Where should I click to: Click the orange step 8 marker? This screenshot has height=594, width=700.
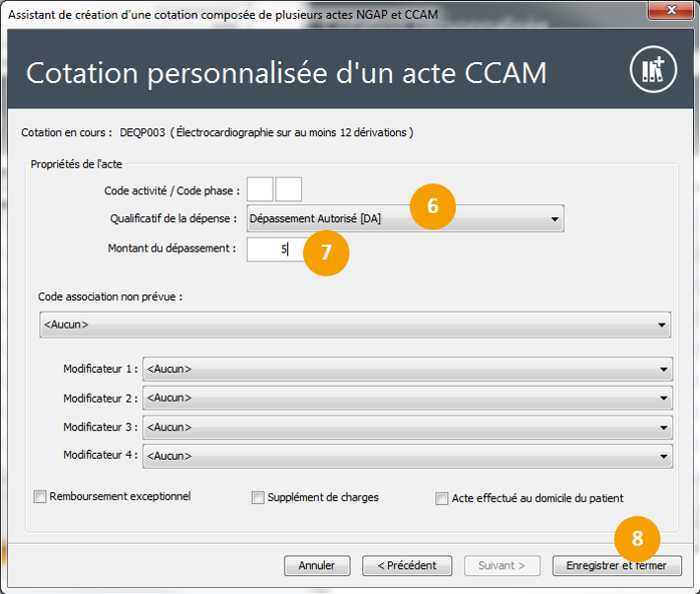point(638,538)
